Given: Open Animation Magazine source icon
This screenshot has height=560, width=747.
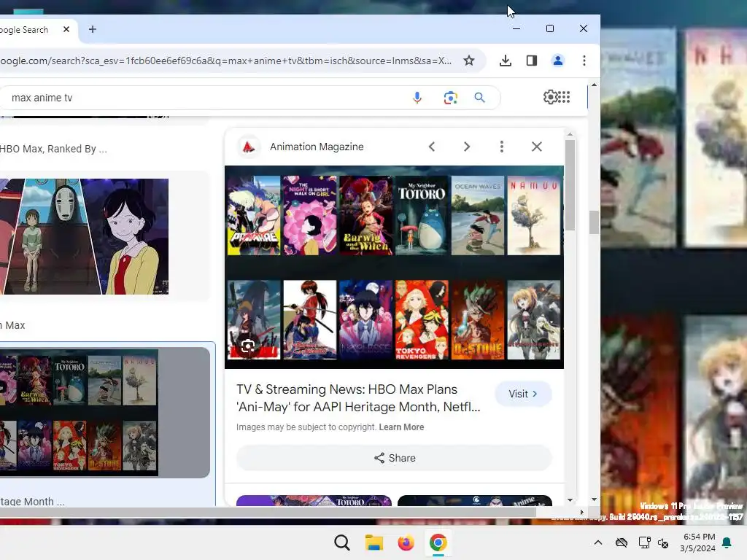Looking at the screenshot, I should pyautogui.click(x=248, y=147).
